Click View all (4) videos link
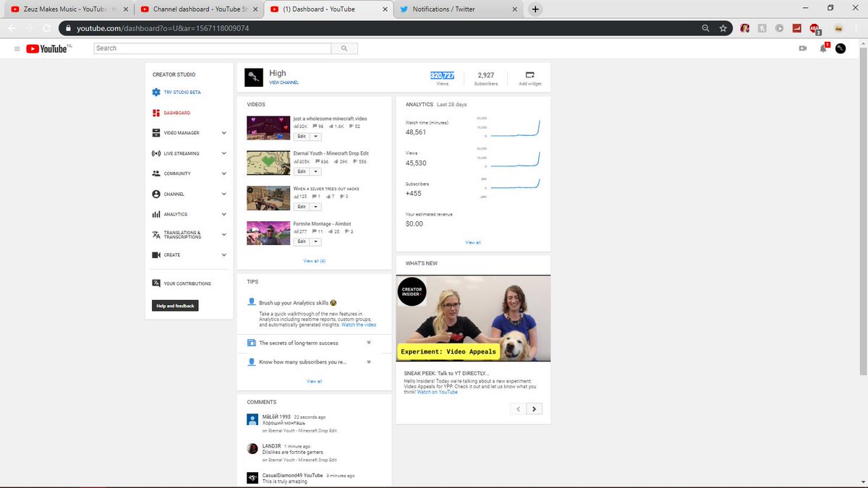Screen dimensions: 868x488 314,260
